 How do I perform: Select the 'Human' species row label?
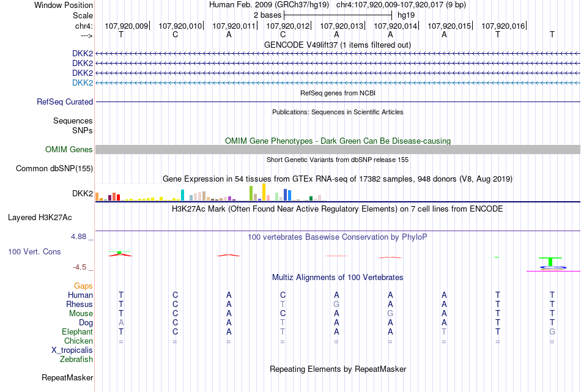pos(80,295)
